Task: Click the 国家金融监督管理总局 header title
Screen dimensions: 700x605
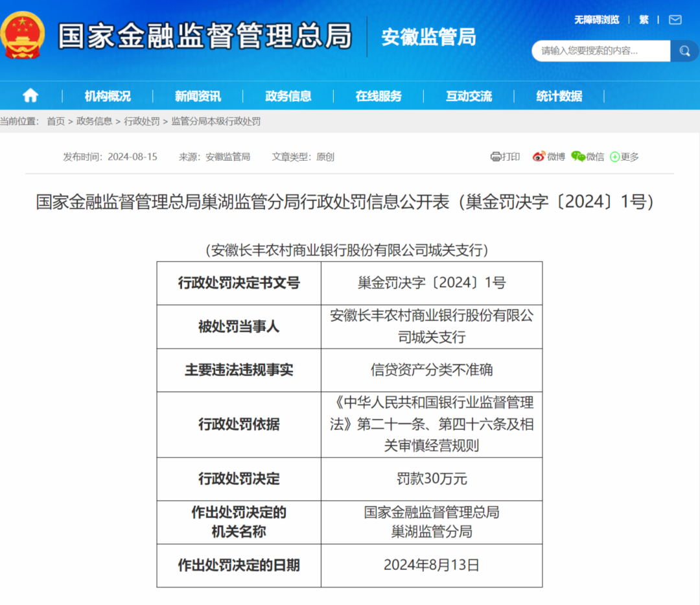Action: coord(205,36)
